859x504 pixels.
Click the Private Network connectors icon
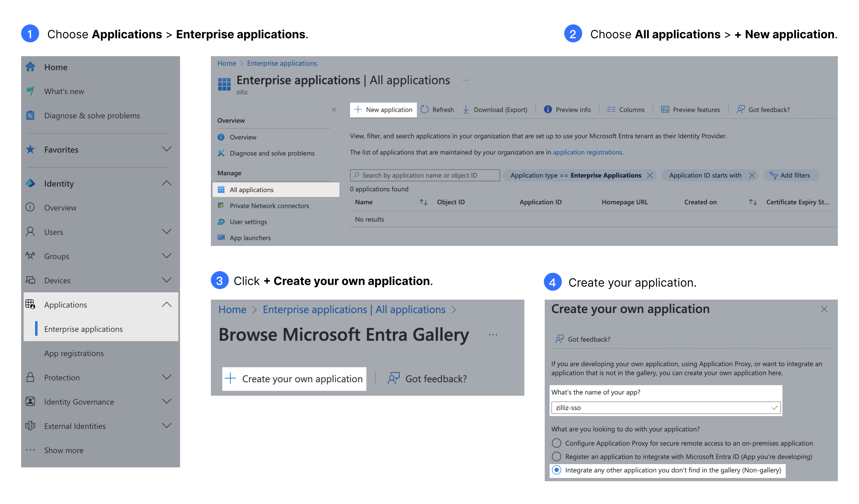click(221, 206)
